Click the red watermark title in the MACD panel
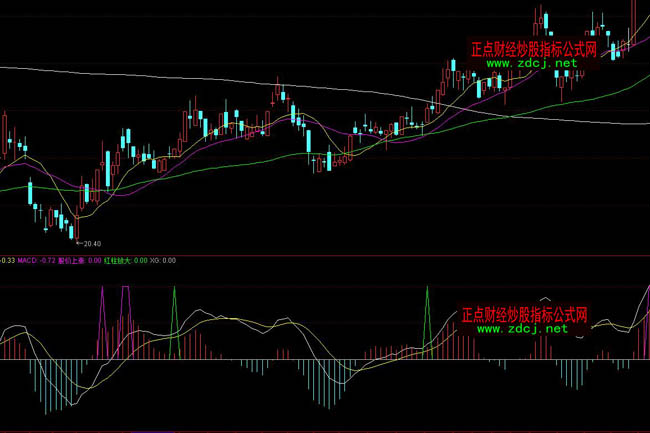This screenshot has width=650, height=433. point(524,315)
